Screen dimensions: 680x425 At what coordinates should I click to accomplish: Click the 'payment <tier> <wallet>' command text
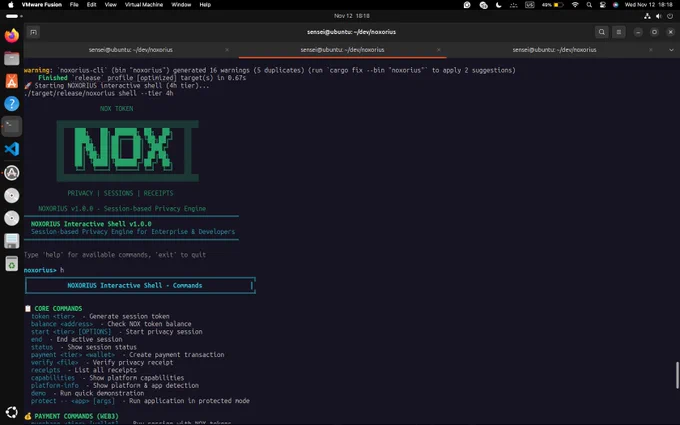tap(73, 355)
